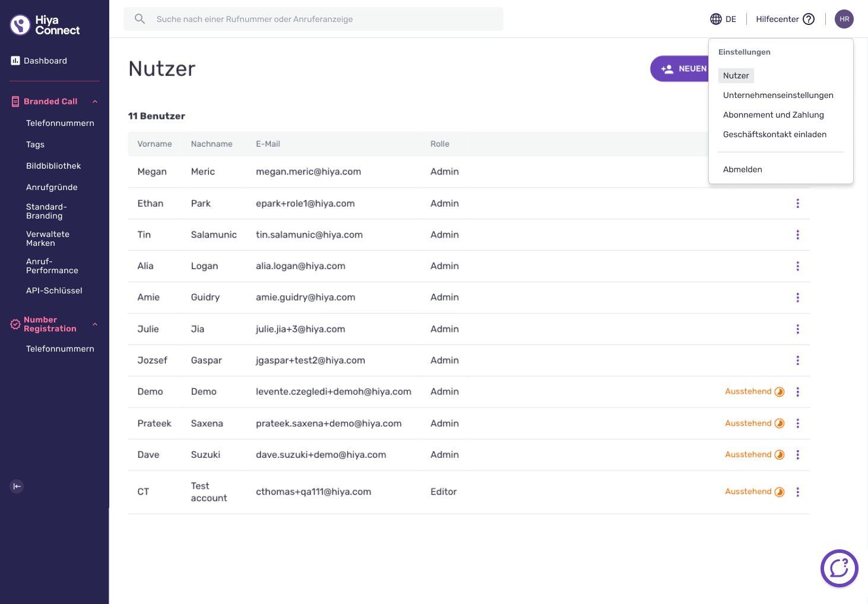Open three-dot menu for CT Test account

point(797,492)
